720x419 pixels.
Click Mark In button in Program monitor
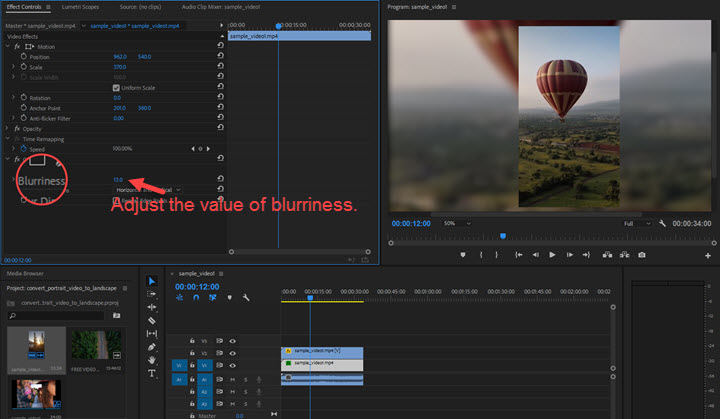pos(481,255)
